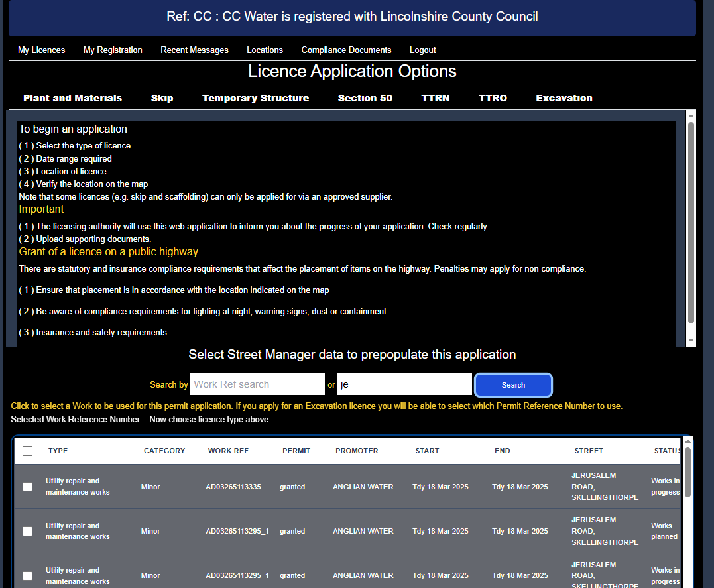Open My Licences menu item
Screen dimensions: 714x588
(41, 50)
